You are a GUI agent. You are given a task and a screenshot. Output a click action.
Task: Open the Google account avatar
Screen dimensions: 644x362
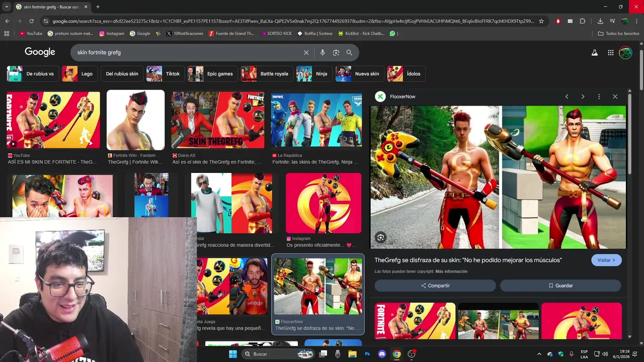[625, 52]
